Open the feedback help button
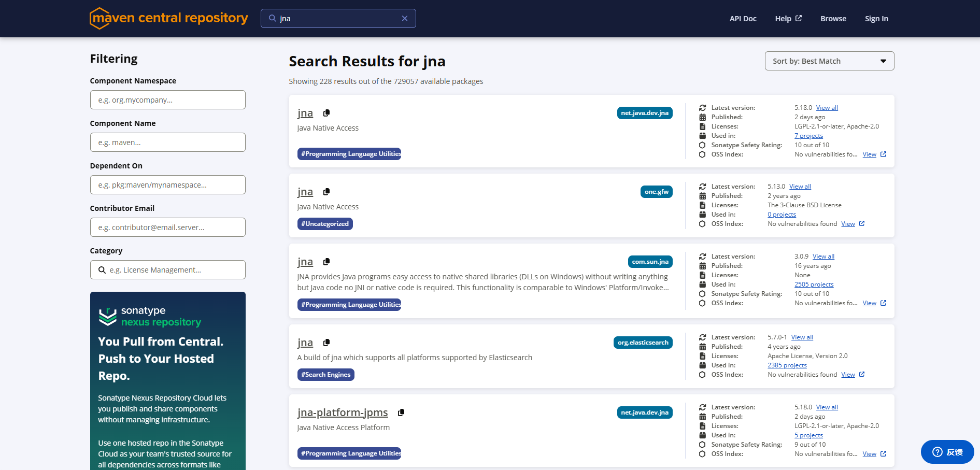This screenshot has height=470, width=980. point(947,452)
